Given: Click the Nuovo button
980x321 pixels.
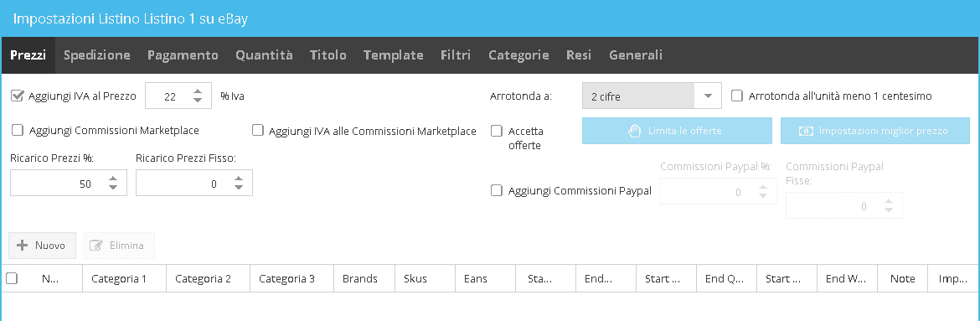Looking at the screenshot, I should (42, 246).
